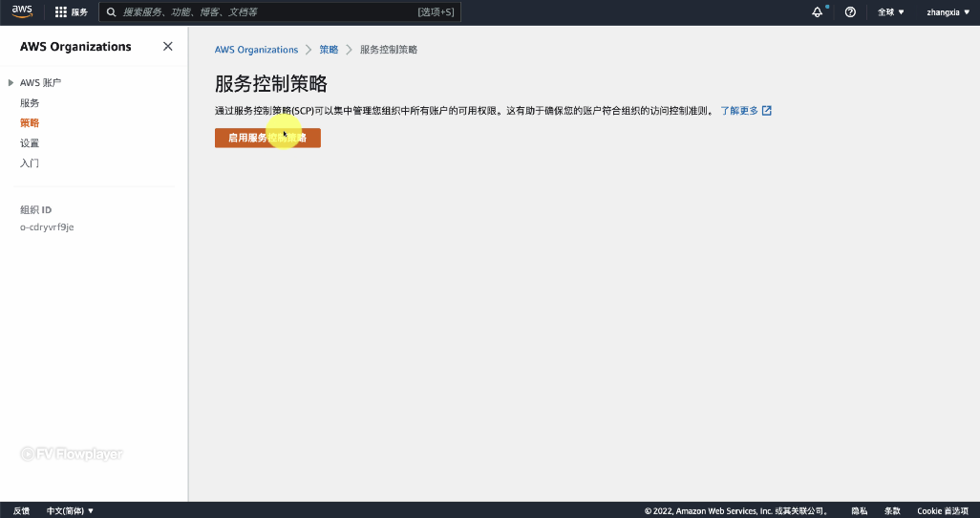
Task: Click the AWS Organizations sidebar title
Action: pos(75,46)
